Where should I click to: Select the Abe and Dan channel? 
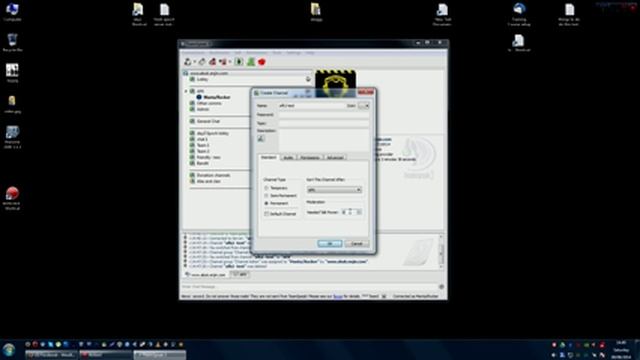pyautogui.click(x=209, y=181)
